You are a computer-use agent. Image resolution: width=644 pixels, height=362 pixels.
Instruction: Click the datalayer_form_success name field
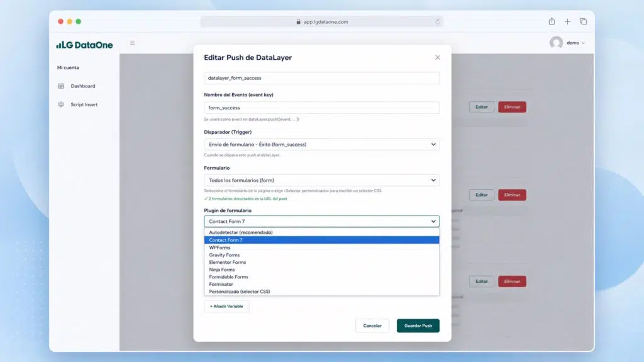coord(321,78)
